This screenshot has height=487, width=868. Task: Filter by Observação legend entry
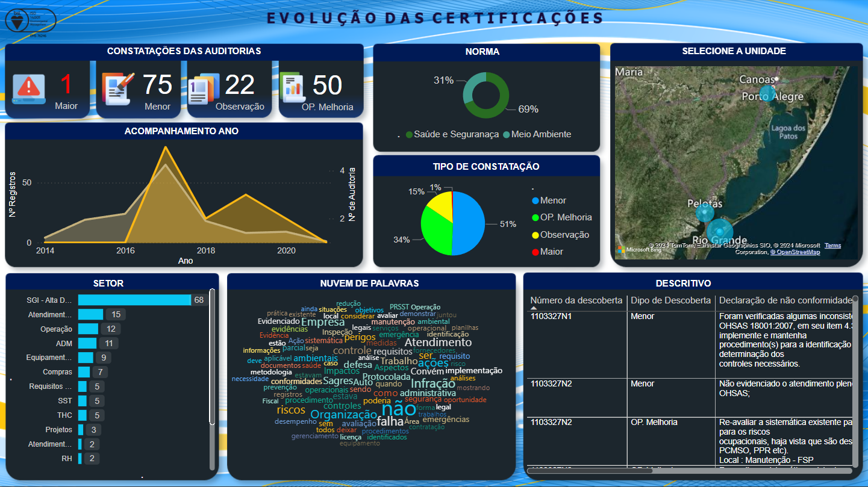click(x=564, y=235)
